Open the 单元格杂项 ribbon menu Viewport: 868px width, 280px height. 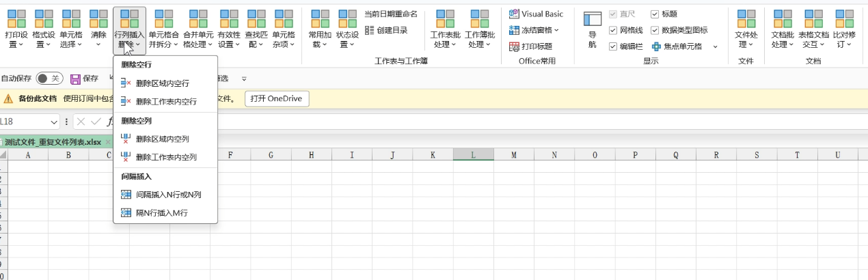click(284, 29)
